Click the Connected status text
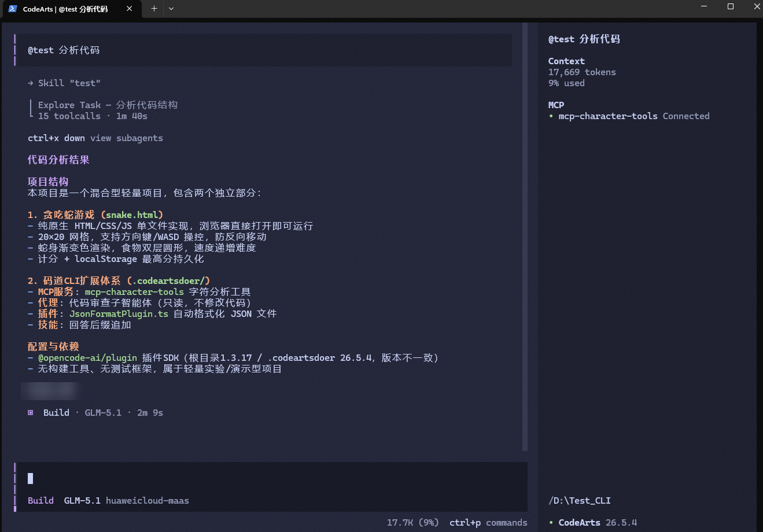The height and width of the screenshot is (532, 763). pos(686,116)
